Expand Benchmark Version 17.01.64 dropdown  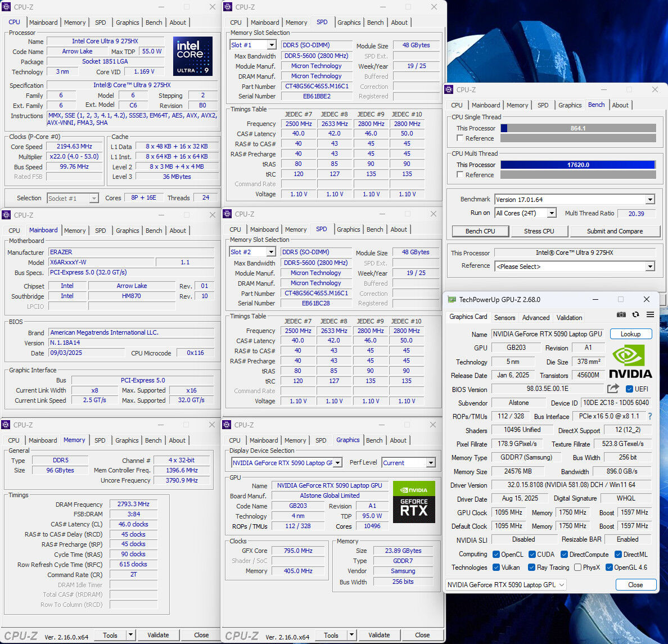click(649, 200)
